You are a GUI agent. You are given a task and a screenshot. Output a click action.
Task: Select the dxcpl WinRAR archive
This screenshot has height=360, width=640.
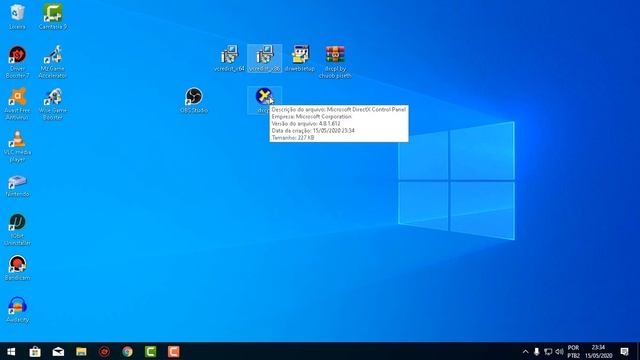(335, 61)
